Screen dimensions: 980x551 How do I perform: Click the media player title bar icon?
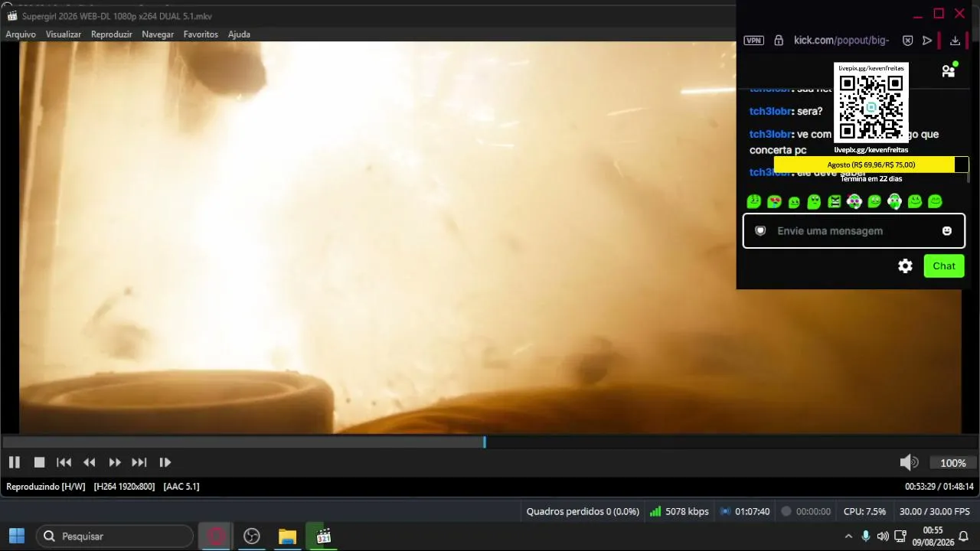(11, 16)
